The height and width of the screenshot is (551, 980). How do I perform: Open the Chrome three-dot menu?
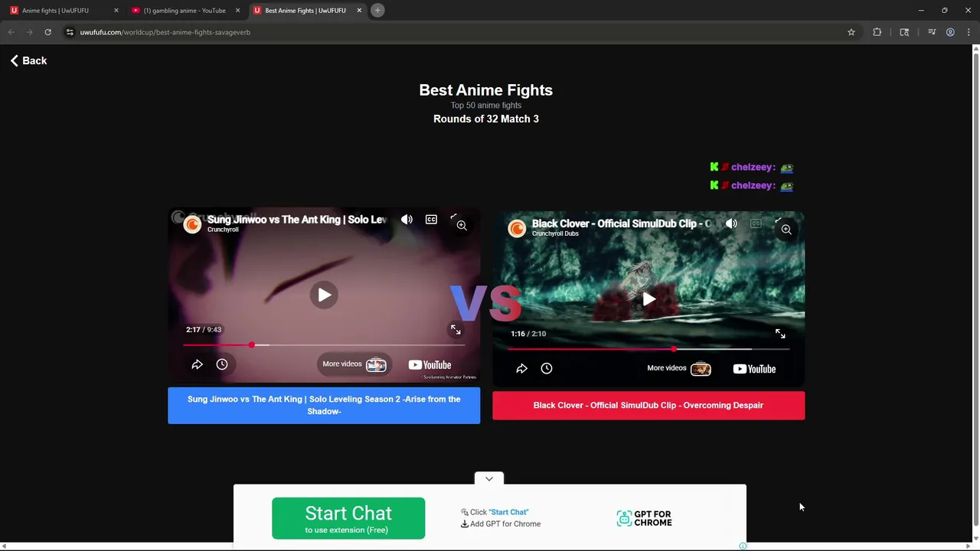[x=969, y=32]
